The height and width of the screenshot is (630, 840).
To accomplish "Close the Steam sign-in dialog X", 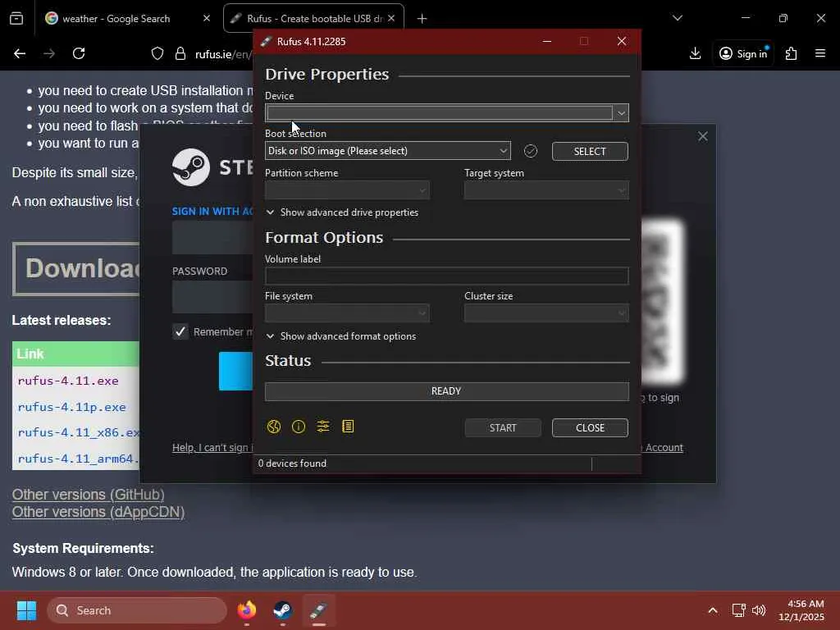I will click(702, 137).
